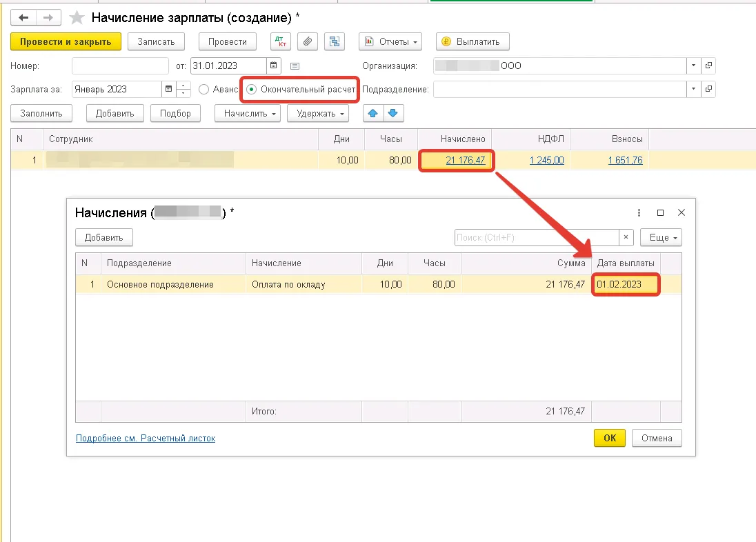This screenshot has height=542, width=756.
Task: Select the Окончательный расчет radio button
Action: tap(252, 90)
